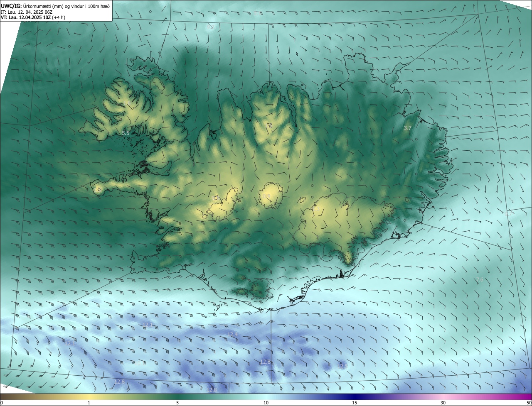Image resolution: width=532 pixels, height=406 pixels.
Task: Click the 5.5 value label in the Westfjords
Action: pyautogui.click(x=126, y=133)
